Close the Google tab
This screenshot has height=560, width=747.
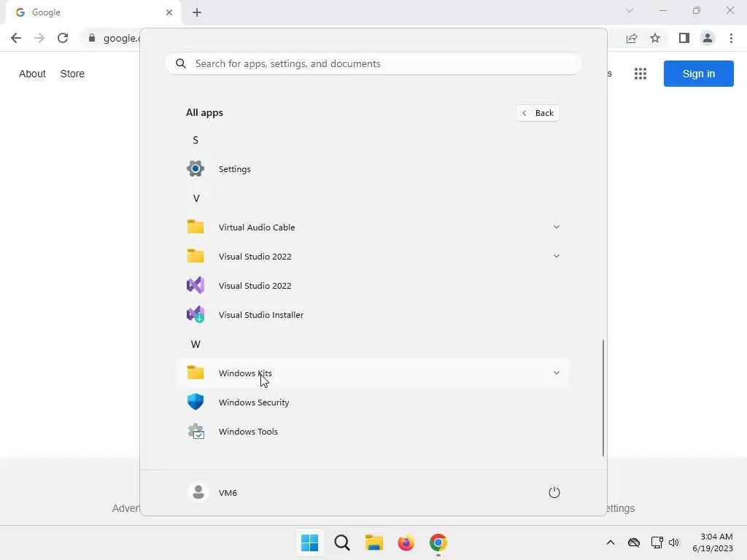click(169, 12)
